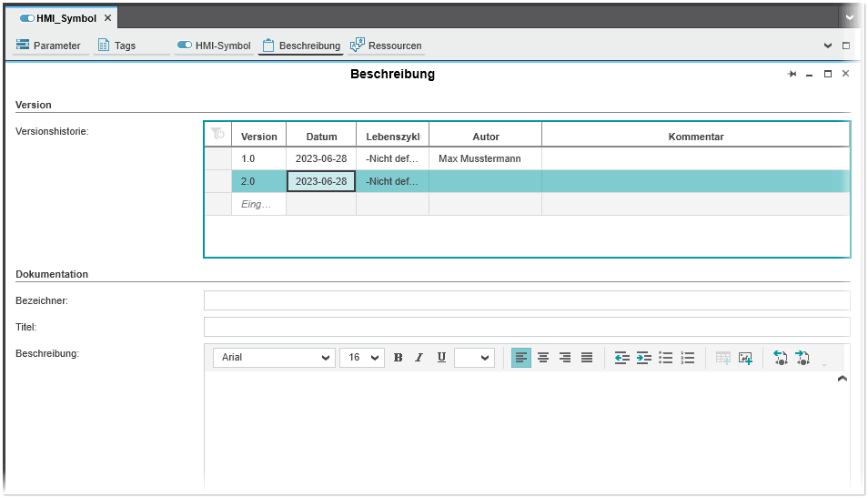The image size is (868, 498).
Task: Insert a bulleted list
Action: click(666, 358)
